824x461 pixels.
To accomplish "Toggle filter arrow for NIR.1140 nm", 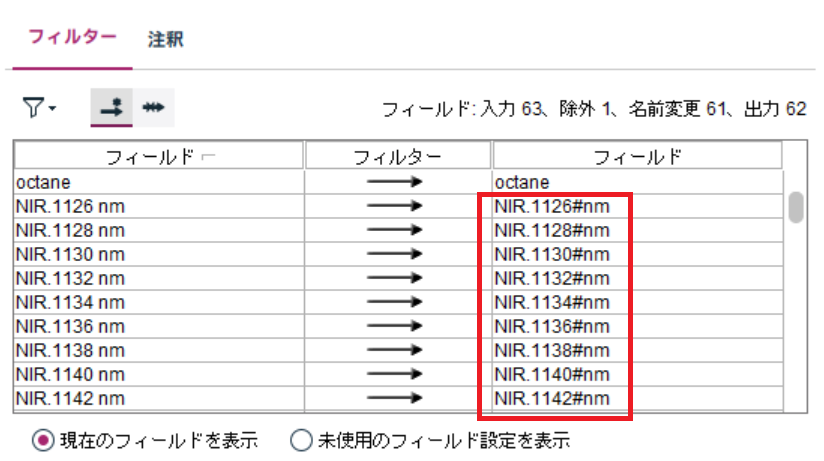I will 395,374.
